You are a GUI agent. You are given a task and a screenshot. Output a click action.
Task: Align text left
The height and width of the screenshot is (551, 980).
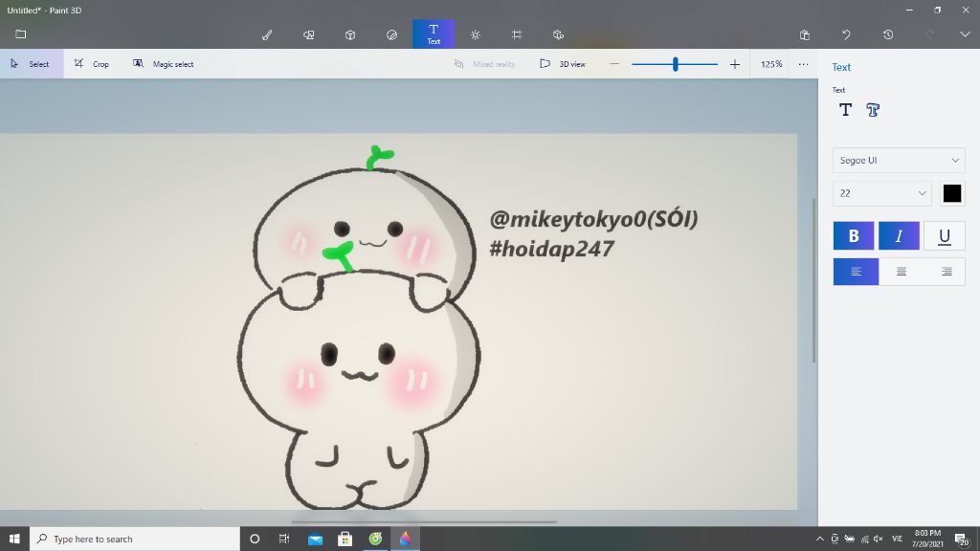[856, 271]
